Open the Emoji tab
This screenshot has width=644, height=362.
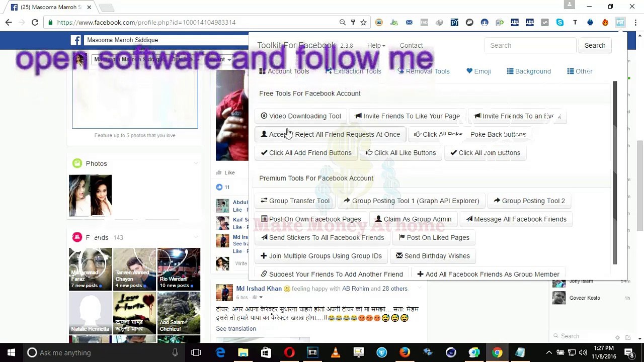[x=478, y=71]
